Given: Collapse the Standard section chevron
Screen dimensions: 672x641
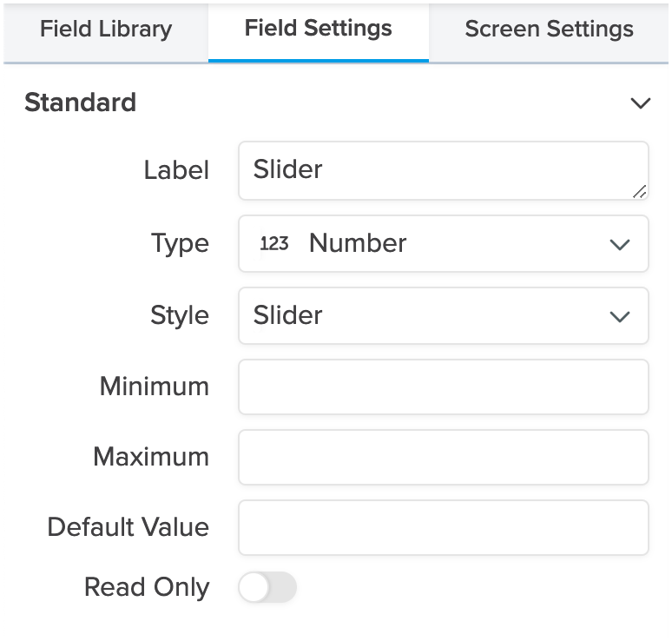Looking at the screenshot, I should pyautogui.click(x=641, y=102).
